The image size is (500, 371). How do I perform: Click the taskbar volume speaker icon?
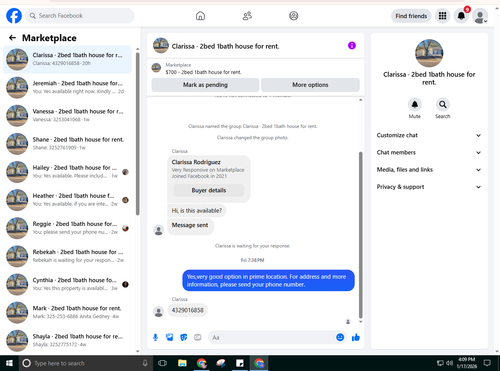450,363
